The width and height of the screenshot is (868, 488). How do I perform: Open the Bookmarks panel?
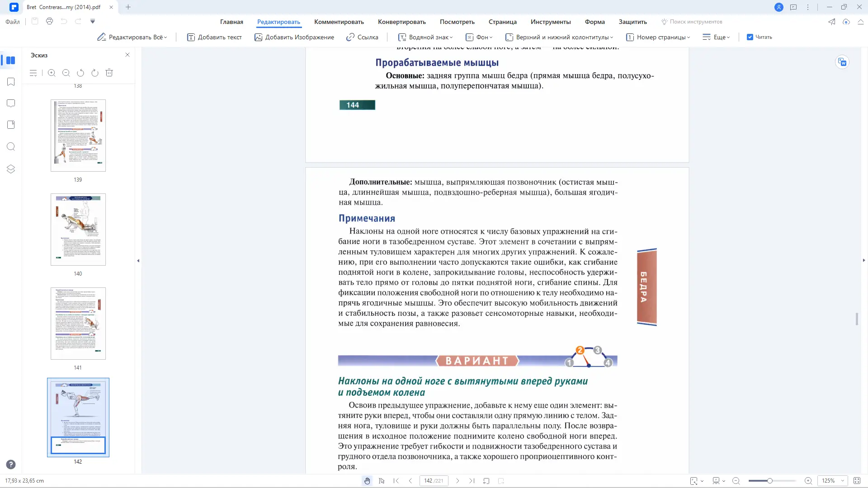point(11,82)
